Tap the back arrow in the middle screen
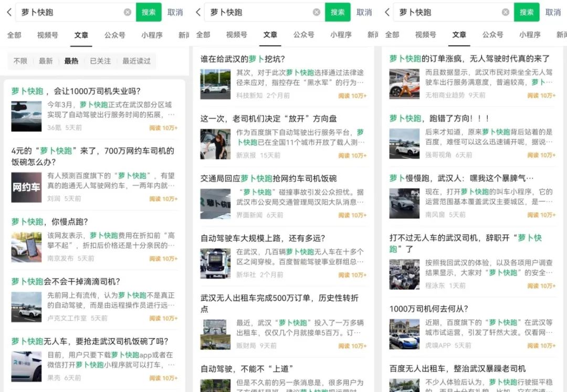Image resolution: width=567 pixels, height=392 pixels. coord(198,12)
